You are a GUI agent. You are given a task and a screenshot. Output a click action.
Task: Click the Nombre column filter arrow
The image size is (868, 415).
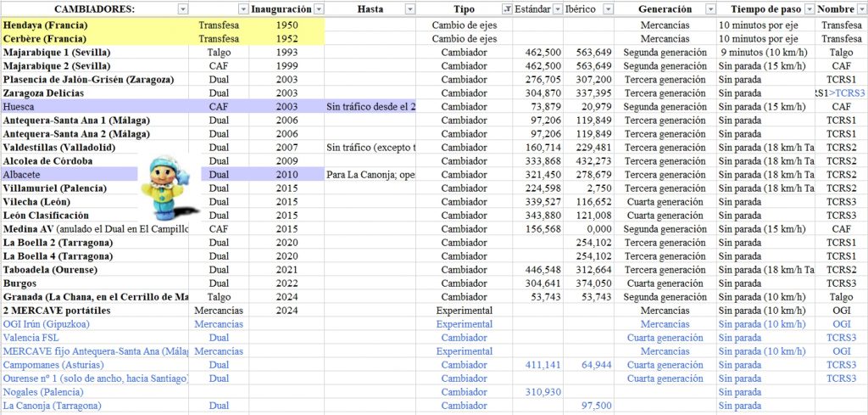860,8
